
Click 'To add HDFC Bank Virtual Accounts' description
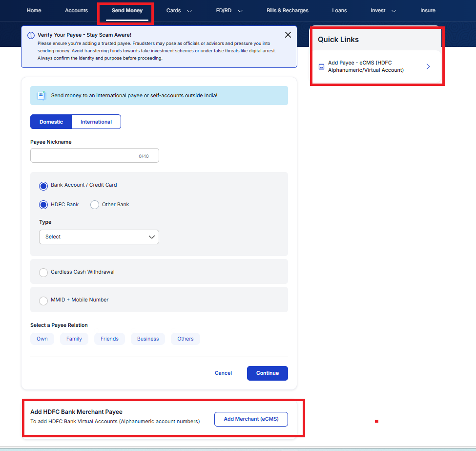tap(115, 422)
